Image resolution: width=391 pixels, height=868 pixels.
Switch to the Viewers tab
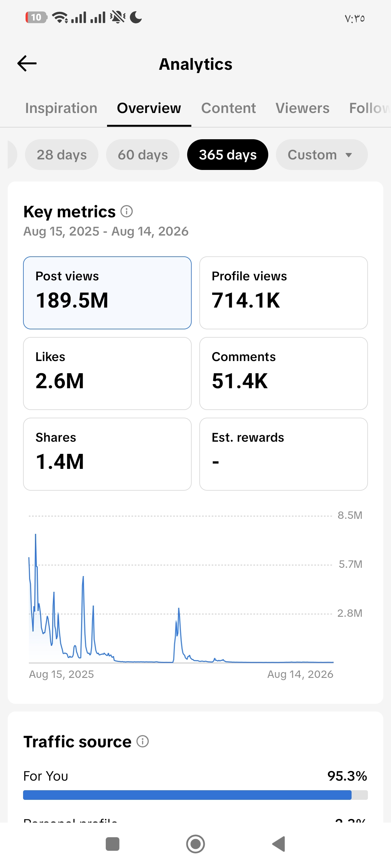[302, 108]
